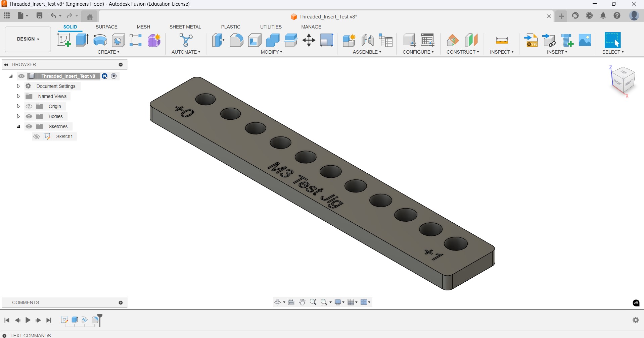Expand the Named Views node

[x=18, y=96]
